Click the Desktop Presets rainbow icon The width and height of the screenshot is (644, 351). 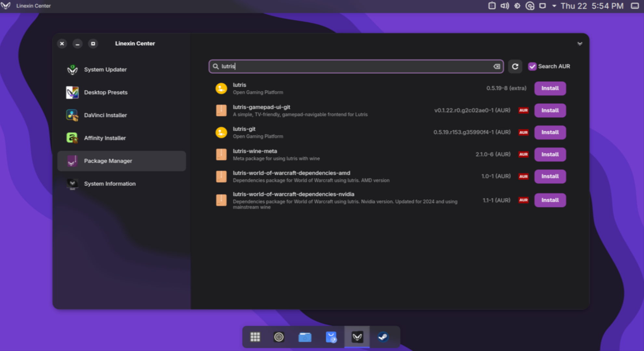(72, 92)
